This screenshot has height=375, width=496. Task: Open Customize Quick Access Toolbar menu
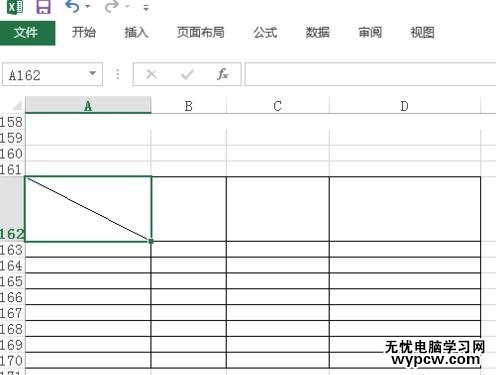pyautogui.click(x=146, y=8)
